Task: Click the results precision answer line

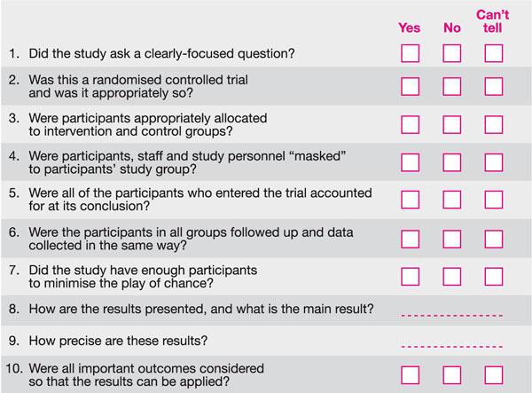Action: click(452, 346)
